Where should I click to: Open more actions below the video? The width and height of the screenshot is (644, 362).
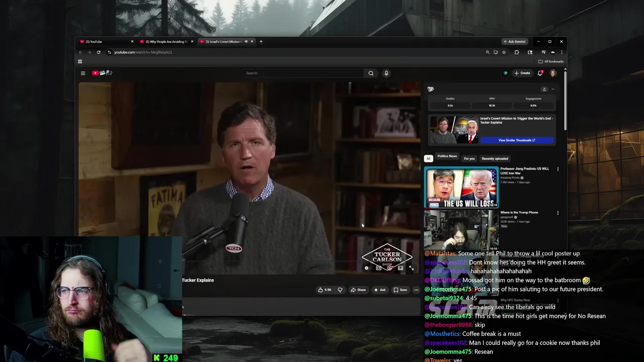(x=416, y=290)
